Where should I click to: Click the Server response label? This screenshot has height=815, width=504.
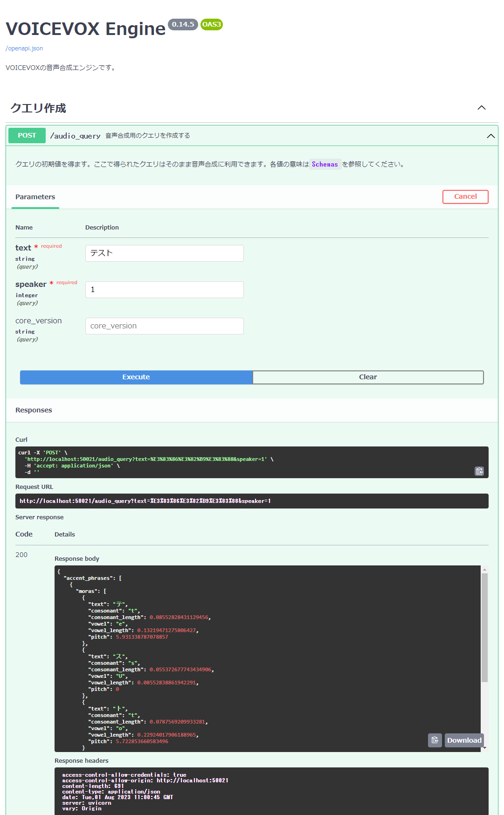39,517
